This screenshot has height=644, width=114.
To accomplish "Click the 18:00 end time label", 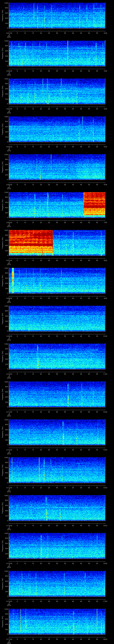I will point(105,639).
